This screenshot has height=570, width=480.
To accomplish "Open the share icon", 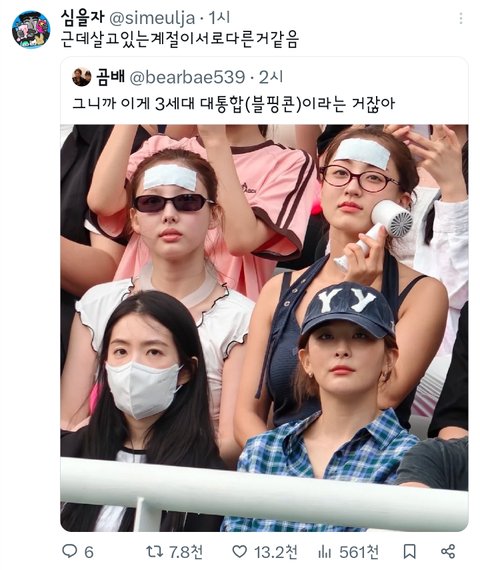I will (448, 551).
